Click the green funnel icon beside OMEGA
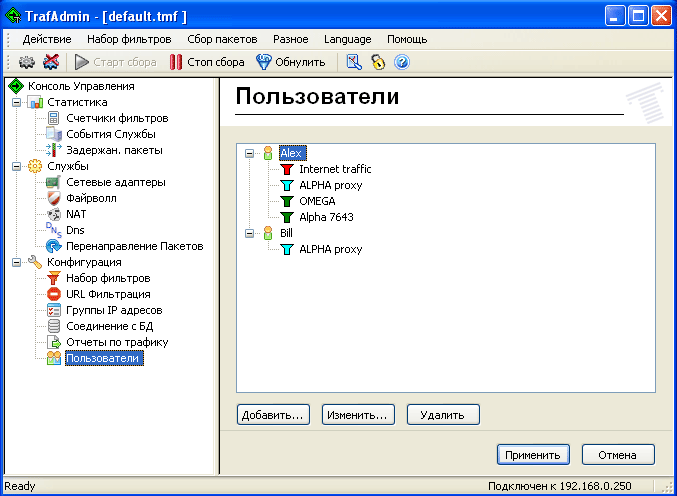The image size is (677, 496). pyautogui.click(x=287, y=201)
